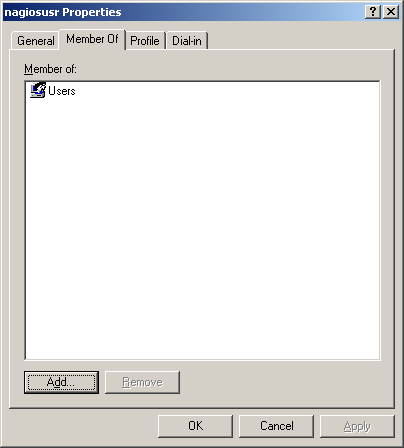Click the 'Member of:' label
The width and height of the screenshot is (404, 448).
pyautogui.click(x=50, y=69)
